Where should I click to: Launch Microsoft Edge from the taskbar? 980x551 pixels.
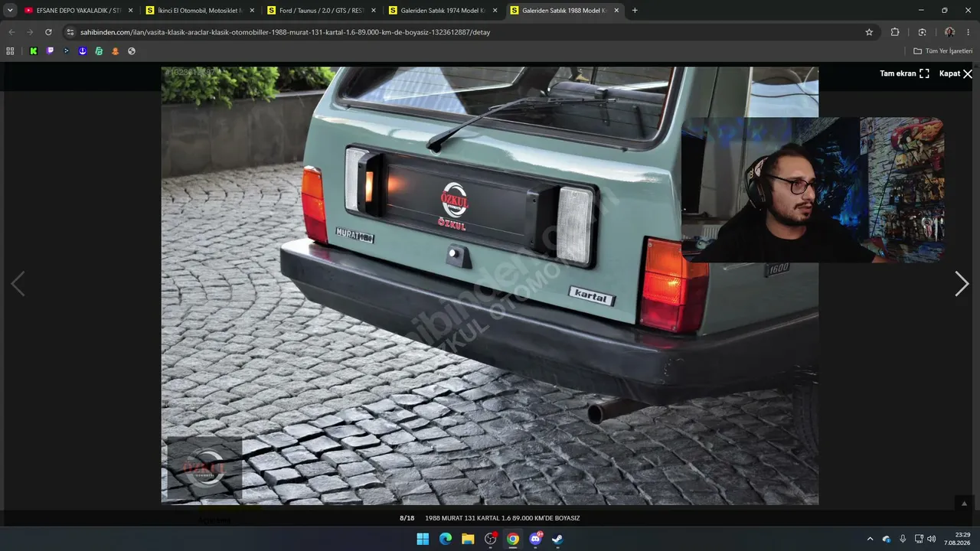point(446,539)
